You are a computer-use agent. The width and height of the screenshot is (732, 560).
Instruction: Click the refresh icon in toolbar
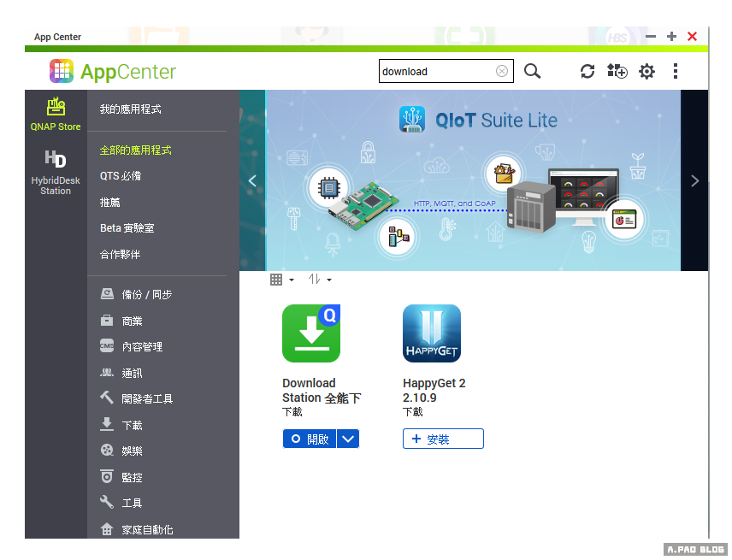(x=587, y=72)
